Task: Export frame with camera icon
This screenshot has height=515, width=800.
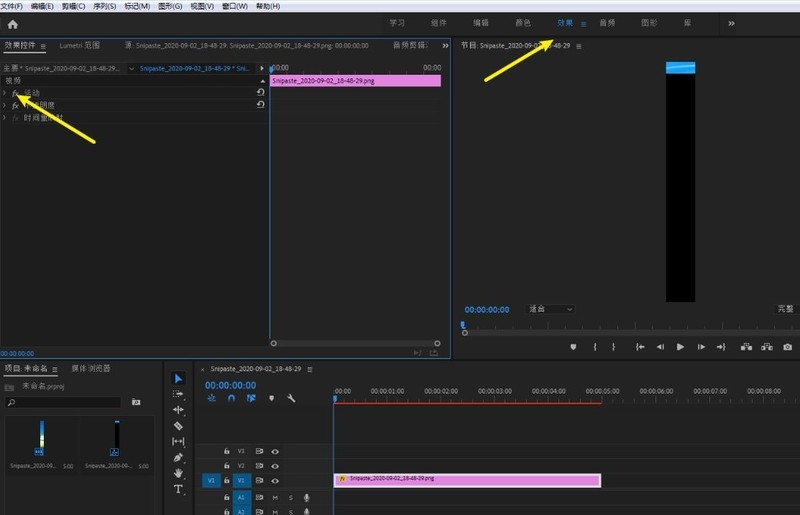Action: (x=787, y=347)
